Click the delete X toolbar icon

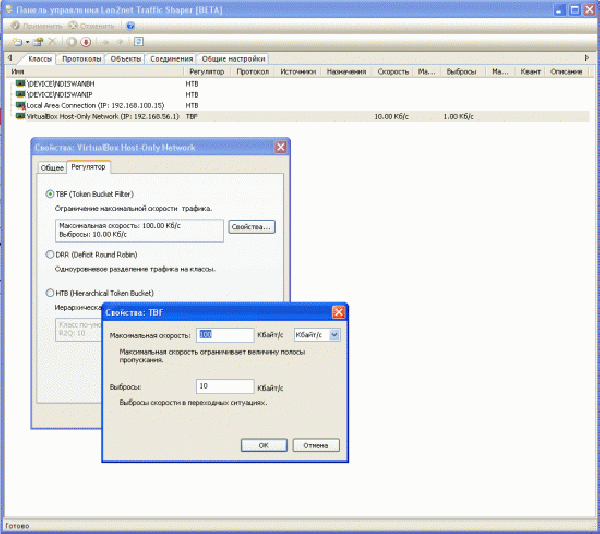tap(53, 42)
